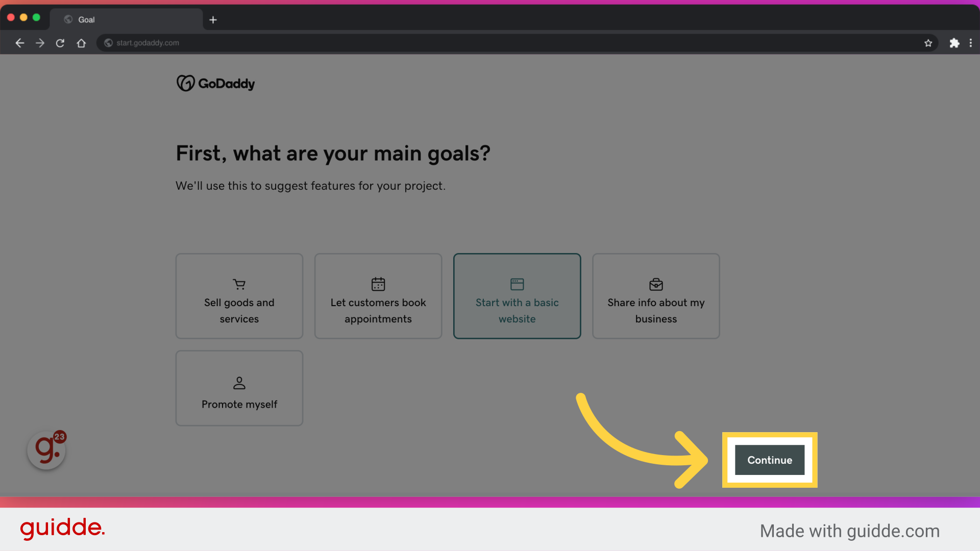Click the GoDaddy logo
Image resolution: width=980 pixels, height=551 pixels.
[215, 83]
